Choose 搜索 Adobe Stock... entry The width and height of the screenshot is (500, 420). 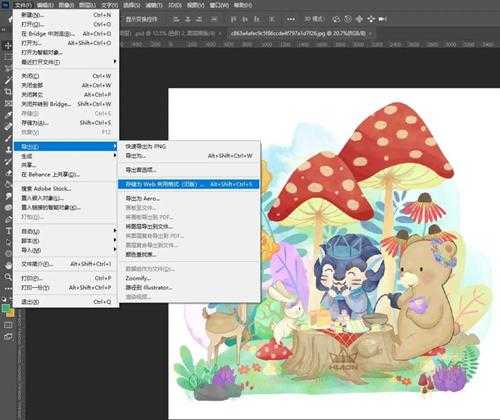66,188
